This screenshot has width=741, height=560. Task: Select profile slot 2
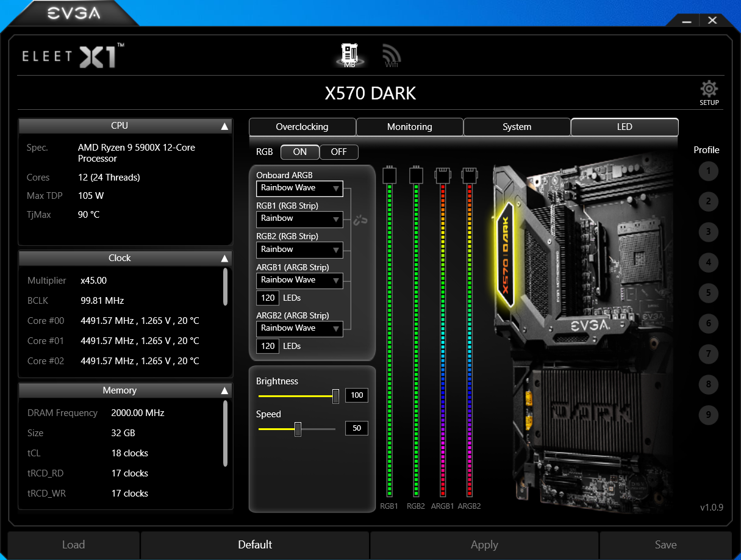pyautogui.click(x=708, y=201)
